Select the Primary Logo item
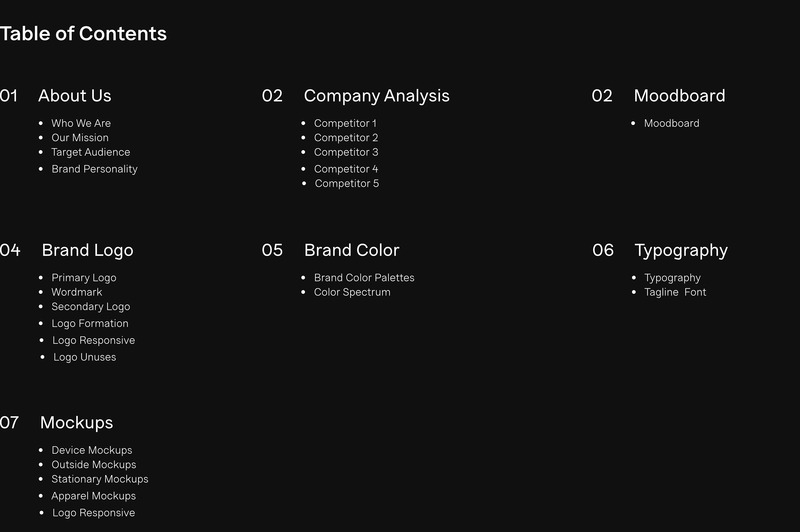The width and height of the screenshot is (800, 532). (84, 278)
